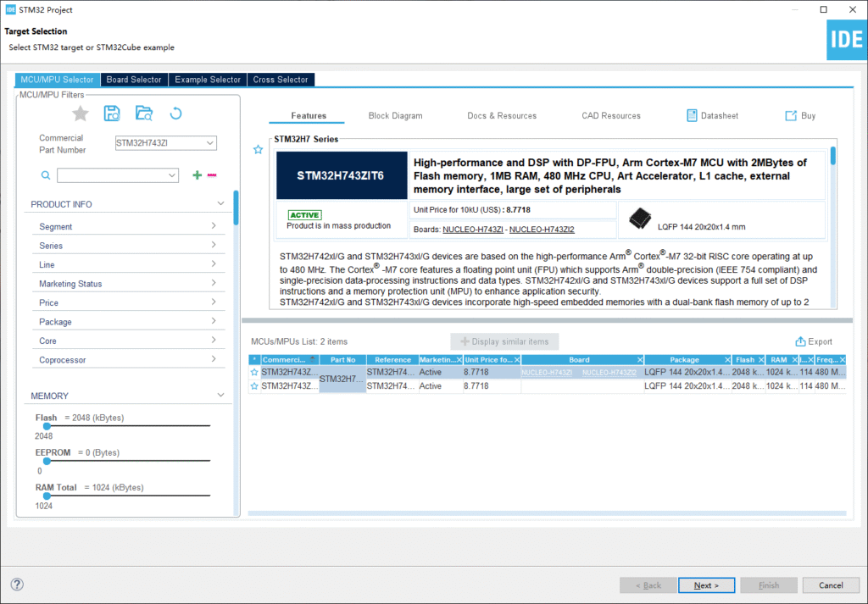Open the Commercial Part Number dropdown
The width and height of the screenshot is (868, 604).
(x=210, y=142)
